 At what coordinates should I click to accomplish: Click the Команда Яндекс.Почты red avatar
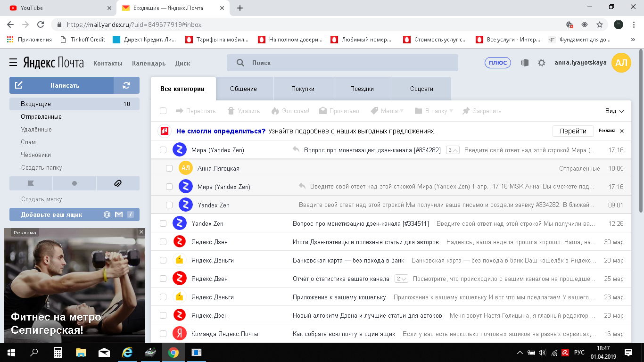[x=179, y=334]
